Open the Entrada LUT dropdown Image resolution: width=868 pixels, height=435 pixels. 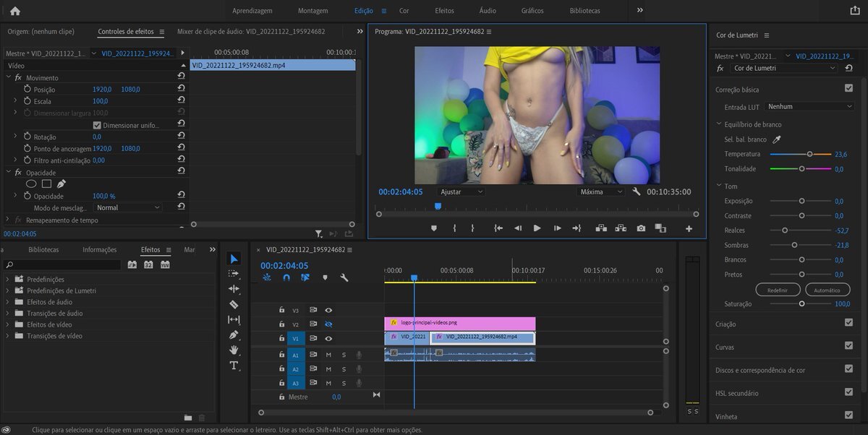809,107
